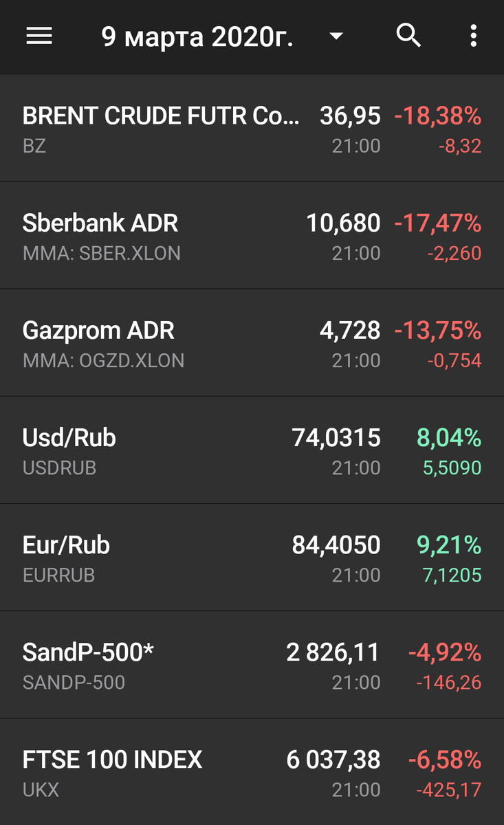Open the three-dot overflow menu
Image resolution: width=504 pixels, height=825 pixels.
[473, 36]
